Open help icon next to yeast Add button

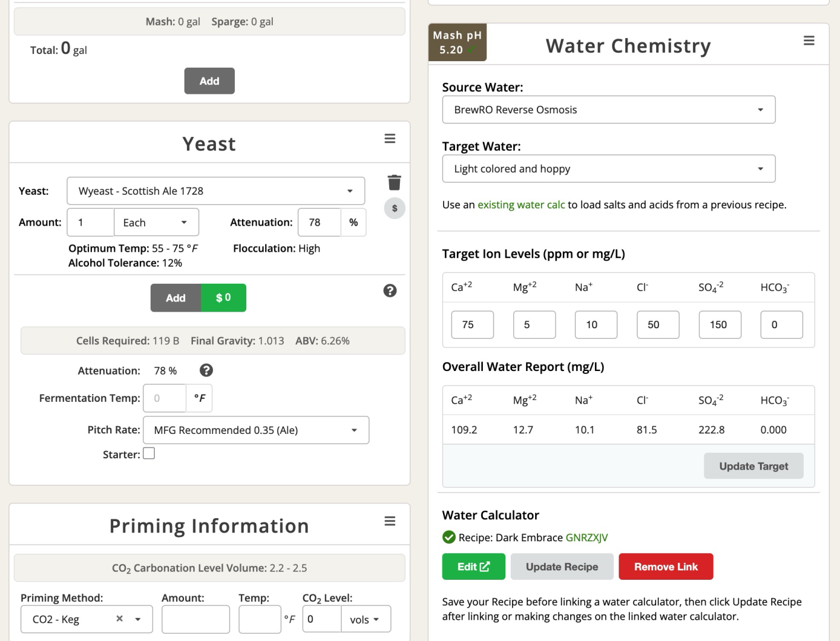pyautogui.click(x=390, y=290)
